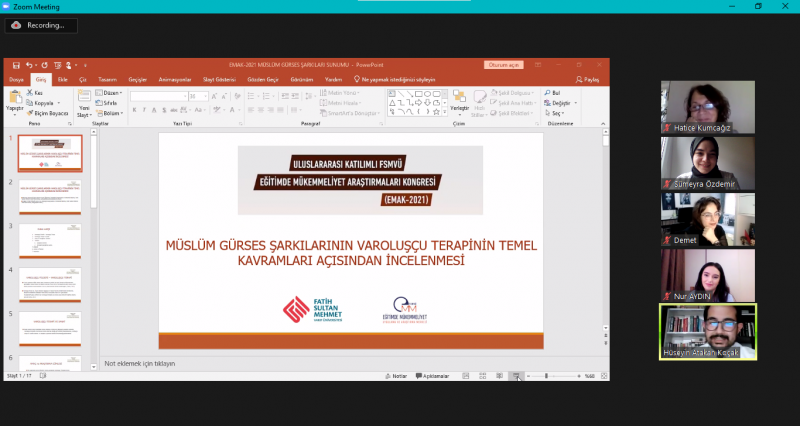Click the Undo arrow icon

pos(31,65)
